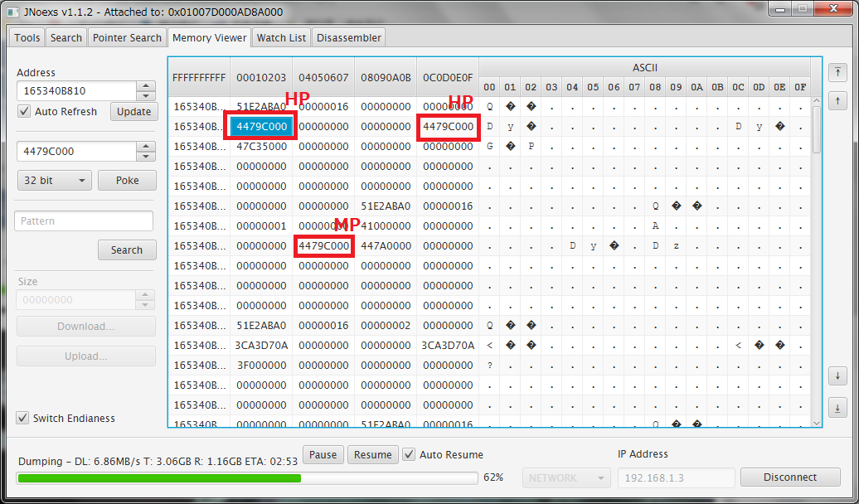Select the Memory Viewer tab
The height and width of the screenshot is (504, 859).
click(209, 38)
